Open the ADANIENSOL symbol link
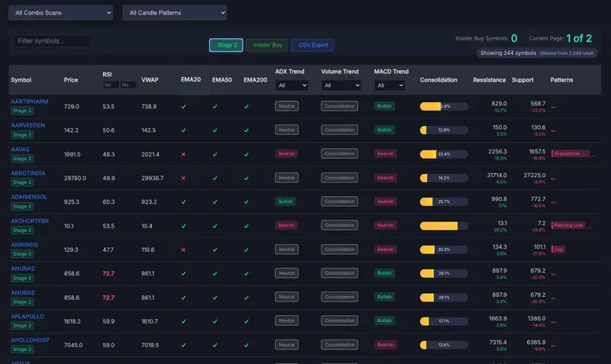This screenshot has width=611, height=364. click(29, 197)
